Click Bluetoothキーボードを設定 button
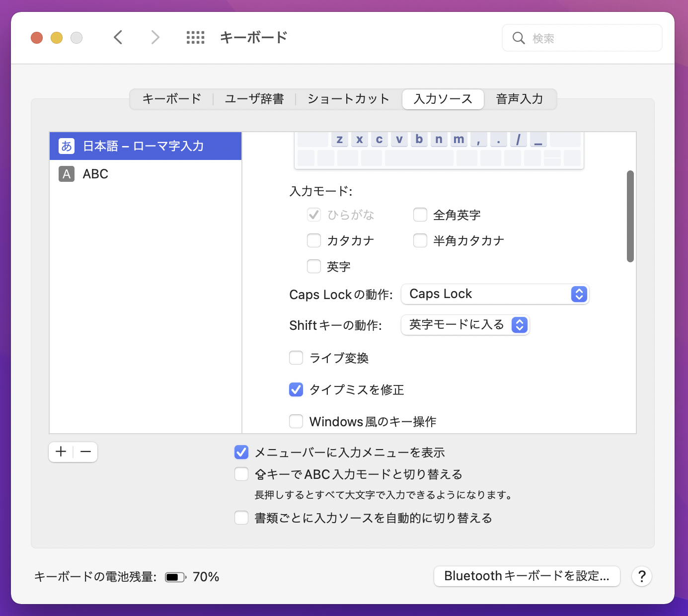The width and height of the screenshot is (688, 616). click(x=527, y=576)
